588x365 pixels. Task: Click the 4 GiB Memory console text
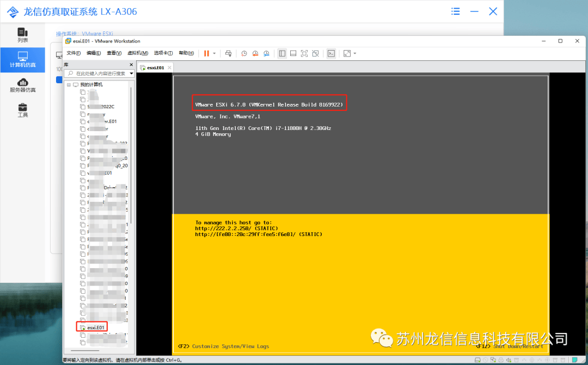(213, 134)
